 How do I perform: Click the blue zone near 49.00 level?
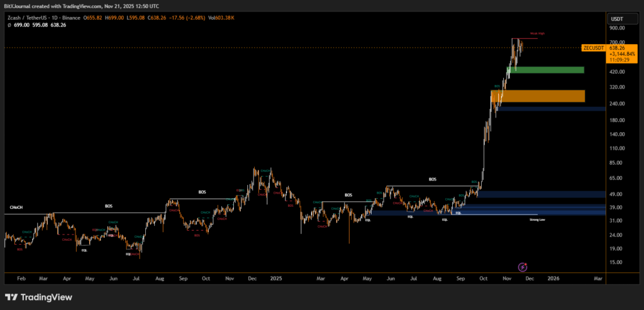tap(541, 194)
